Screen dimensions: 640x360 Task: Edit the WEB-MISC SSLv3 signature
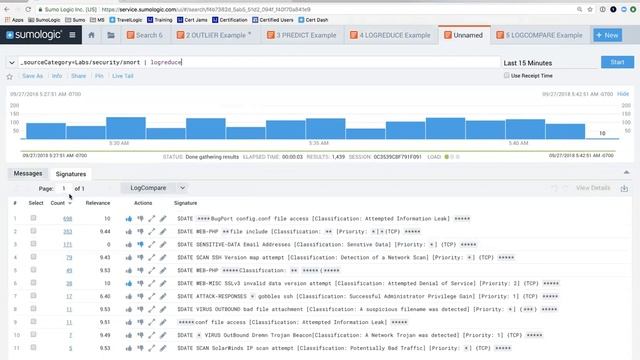pyautogui.click(x=163, y=283)
